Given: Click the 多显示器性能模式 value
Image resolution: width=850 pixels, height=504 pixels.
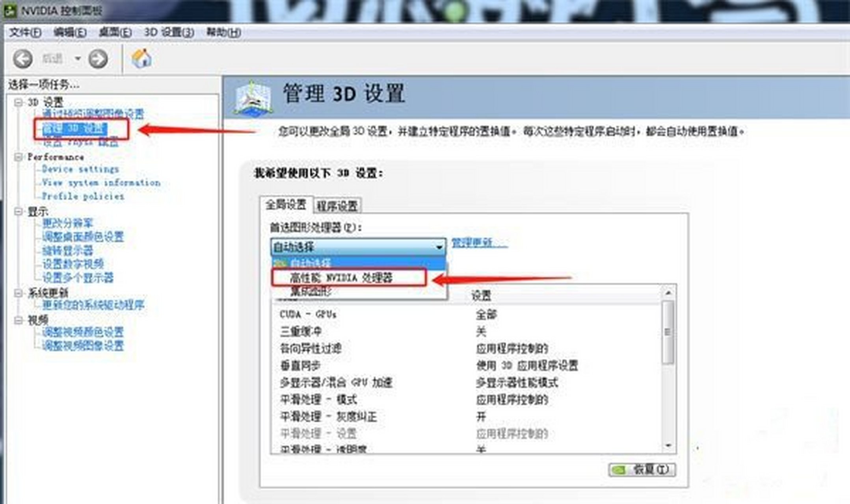Looking at the screenshot, I should [x=517, y=383].
